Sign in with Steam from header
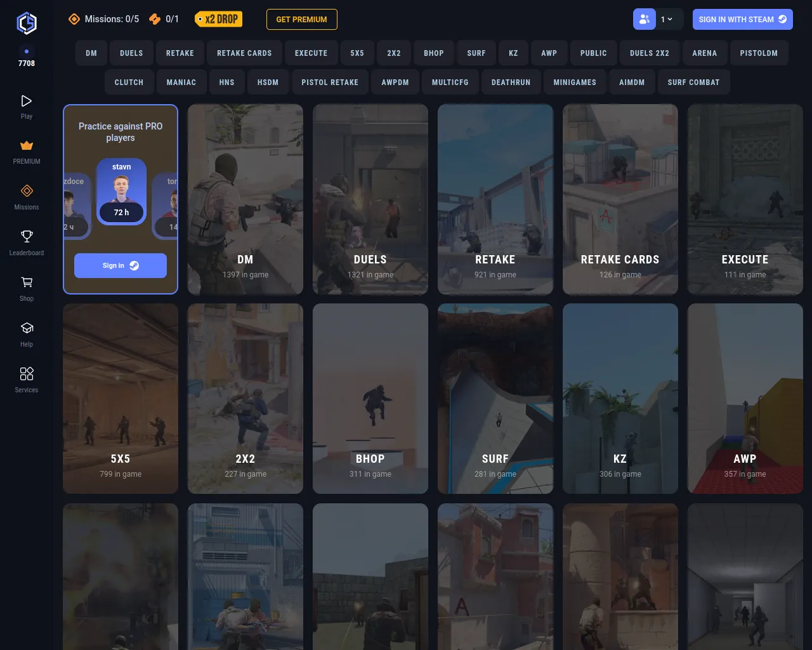Viewport: 812px width, 650px height. pyautogui.click(x=742, y=19)
